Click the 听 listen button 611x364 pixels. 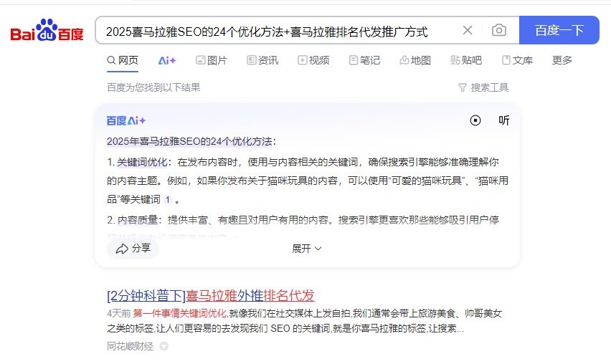point(504,120)
